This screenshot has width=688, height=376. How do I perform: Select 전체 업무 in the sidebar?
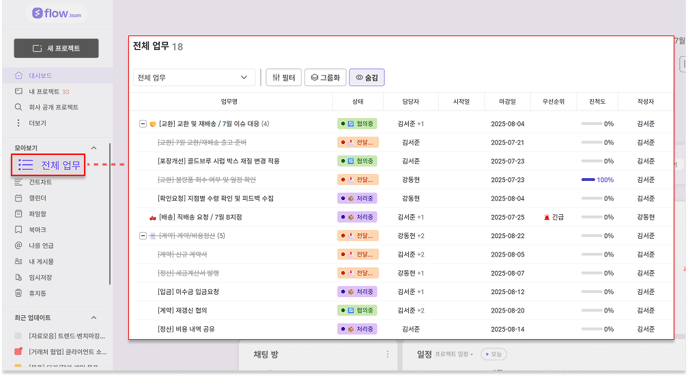tap(48, 165)
